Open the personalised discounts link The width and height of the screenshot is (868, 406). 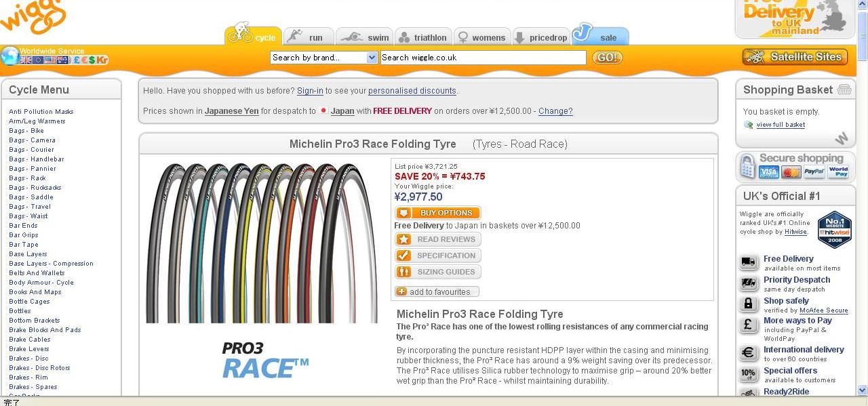412,91
